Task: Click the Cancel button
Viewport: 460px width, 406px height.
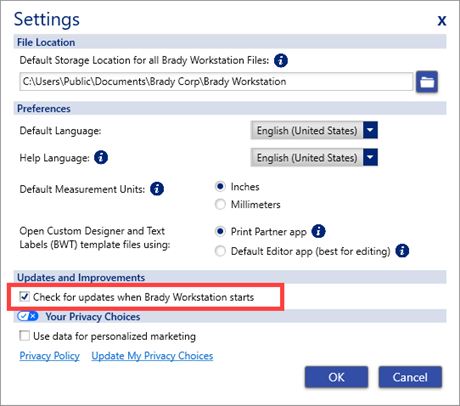Action: coord(410,377)
